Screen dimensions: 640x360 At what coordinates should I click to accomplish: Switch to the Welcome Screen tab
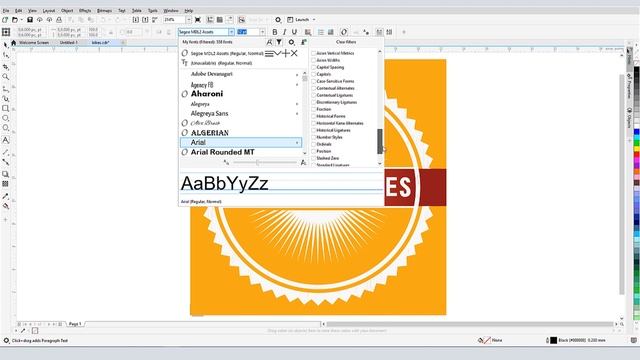click(34, 42)
